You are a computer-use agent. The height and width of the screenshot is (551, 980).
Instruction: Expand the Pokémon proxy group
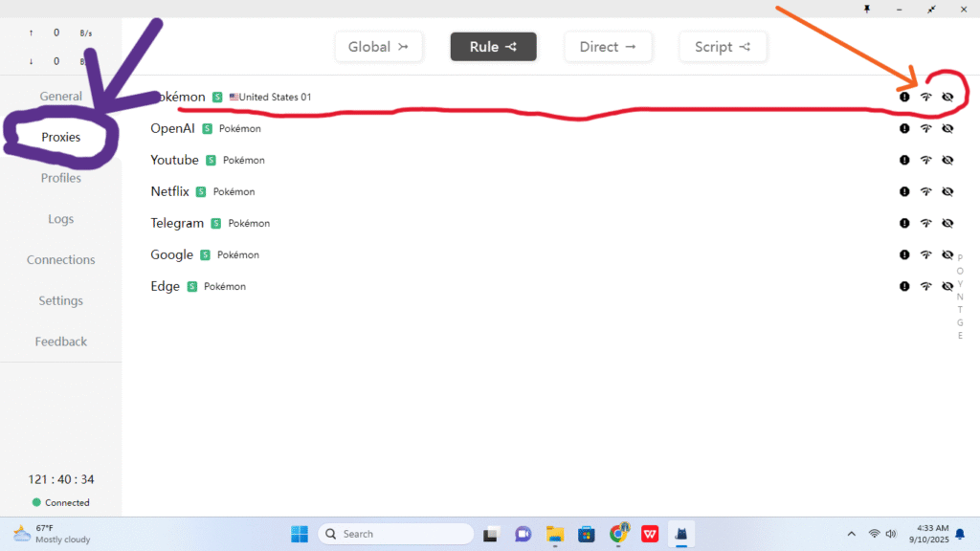179,97
